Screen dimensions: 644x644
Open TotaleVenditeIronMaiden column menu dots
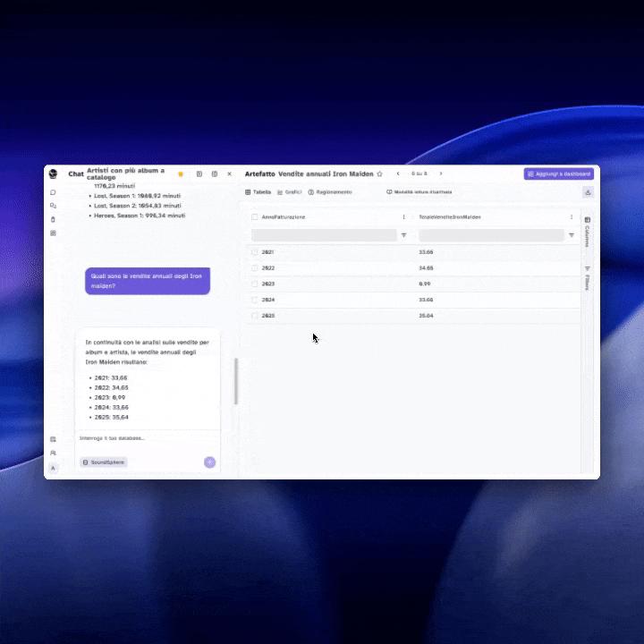coord(572,216)
